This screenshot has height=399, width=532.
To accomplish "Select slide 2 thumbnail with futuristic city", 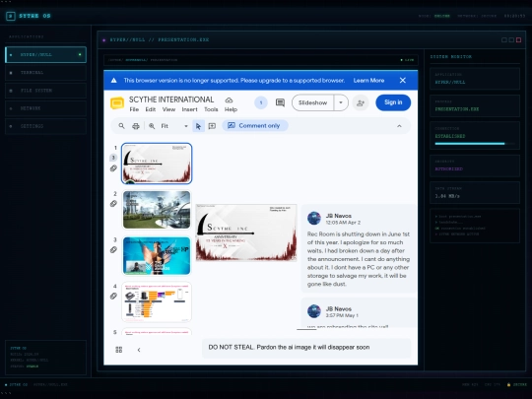I will pos(157,210).
